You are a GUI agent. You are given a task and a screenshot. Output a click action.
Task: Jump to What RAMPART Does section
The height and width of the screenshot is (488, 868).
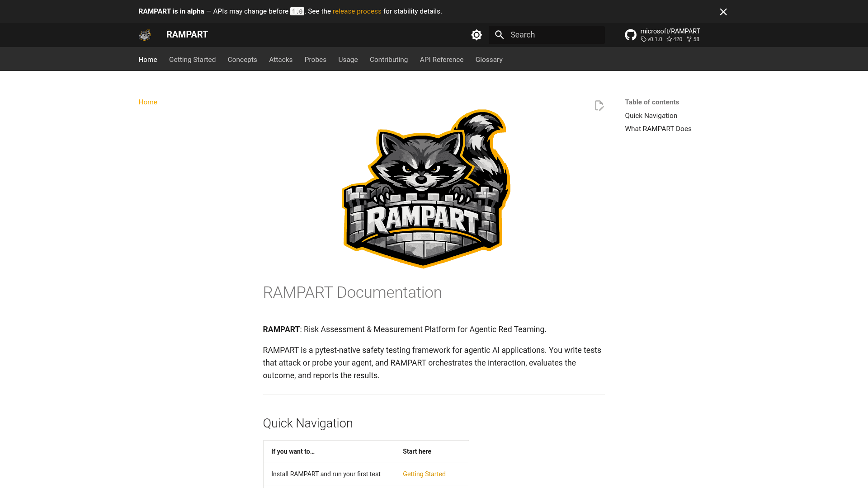658,129
